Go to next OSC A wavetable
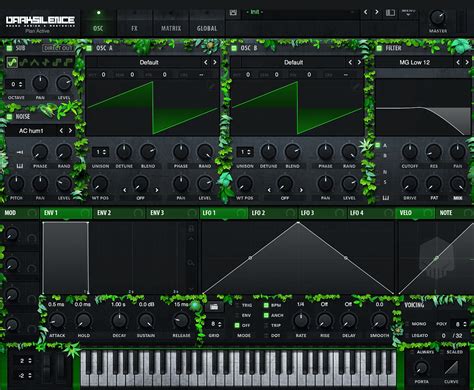This screenshot has width=474, height=390. [x=215, y=62]
